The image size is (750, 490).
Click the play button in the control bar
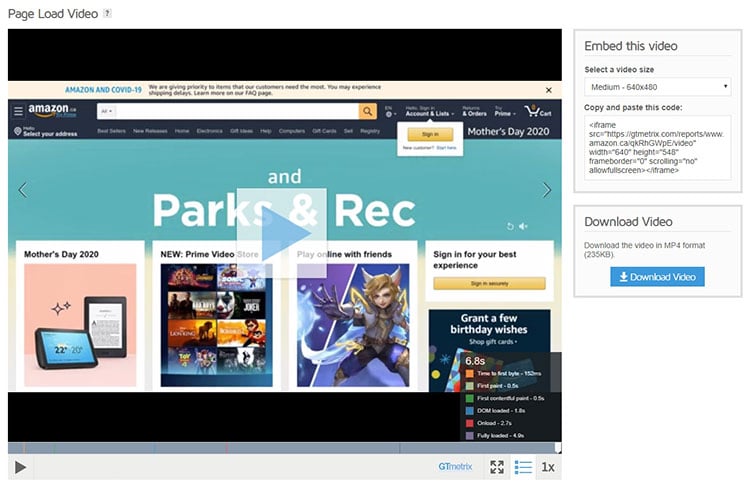click(x=20, y=467)
